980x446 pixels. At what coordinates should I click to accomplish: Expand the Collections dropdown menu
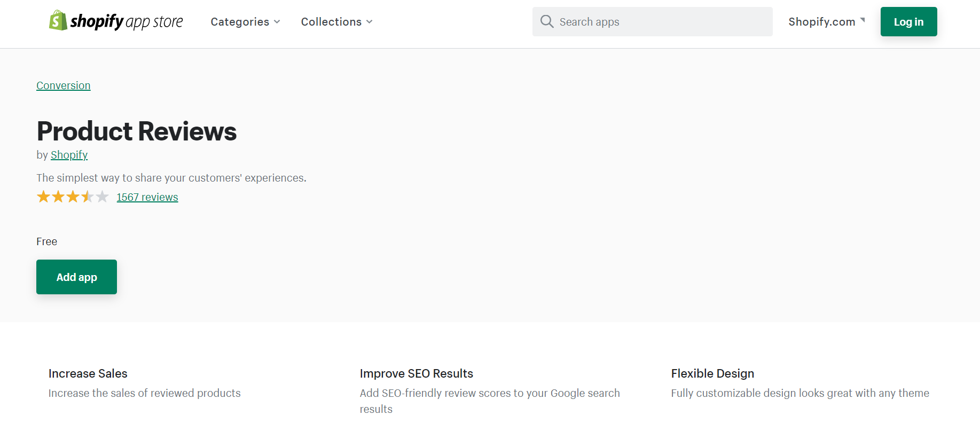[337, 22]
